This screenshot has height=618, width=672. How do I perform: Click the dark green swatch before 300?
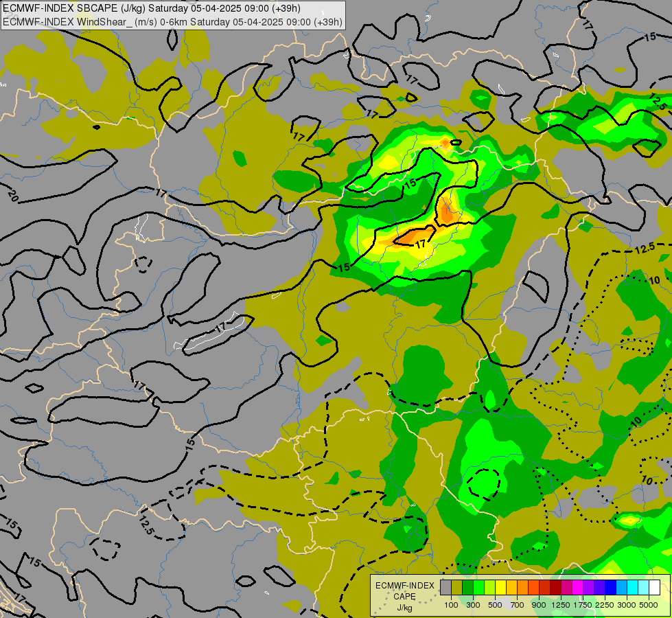pyautogui.click(x=468, y=587)
